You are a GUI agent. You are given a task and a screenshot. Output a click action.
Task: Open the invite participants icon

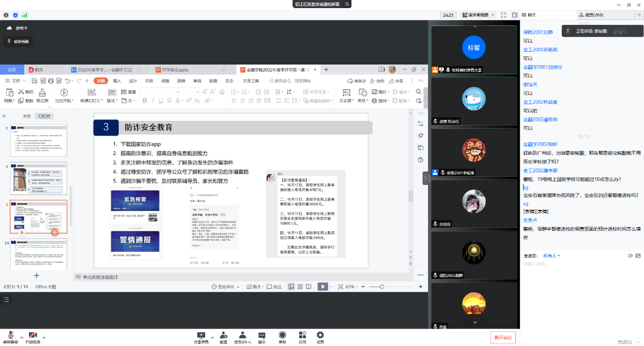(x=223, y=336)
